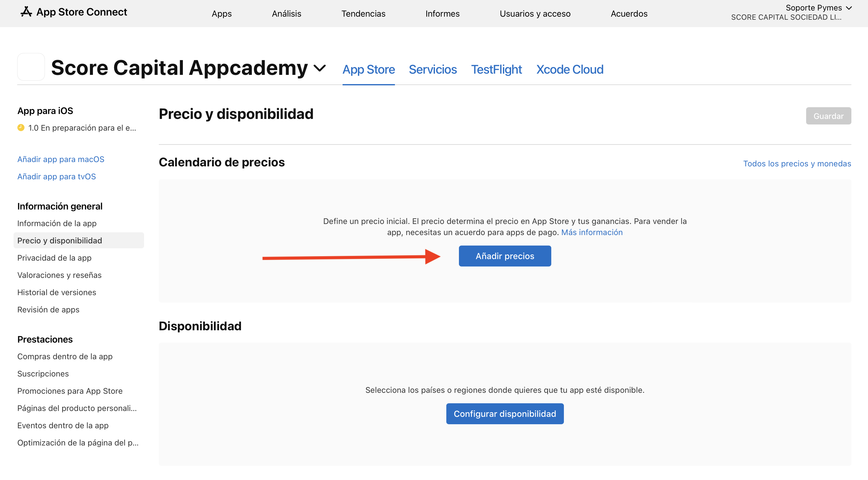Open Optimización de la página del producto
The image size is (868, 480).
(x=78, y=442)
